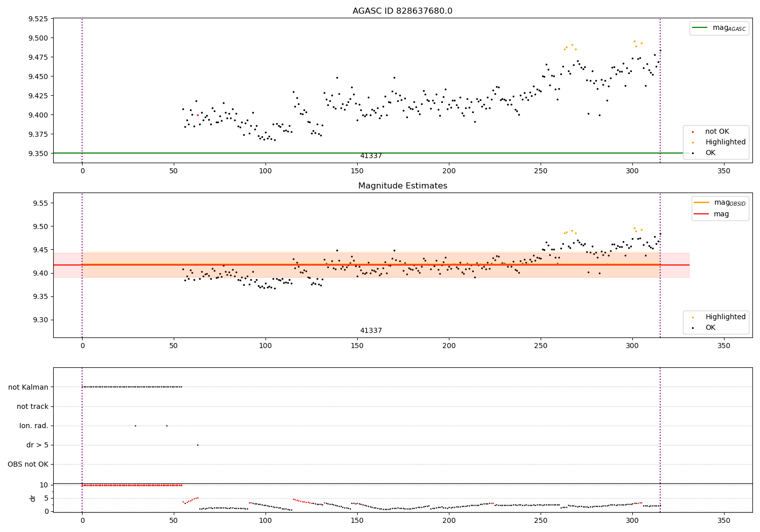Screen dimensions: 760x532
Task: Click the "not Kalman" row label
Action: 28,388
